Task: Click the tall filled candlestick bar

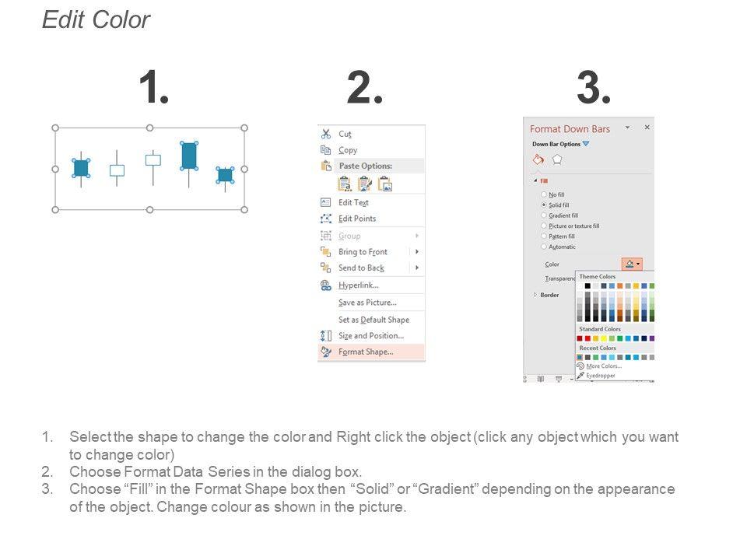Action: pos(188,156)
